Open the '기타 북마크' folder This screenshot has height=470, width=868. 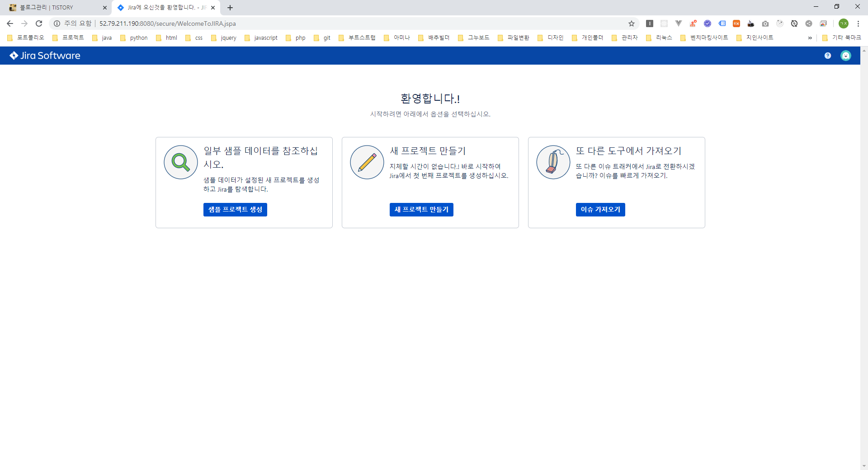point(842,38)
